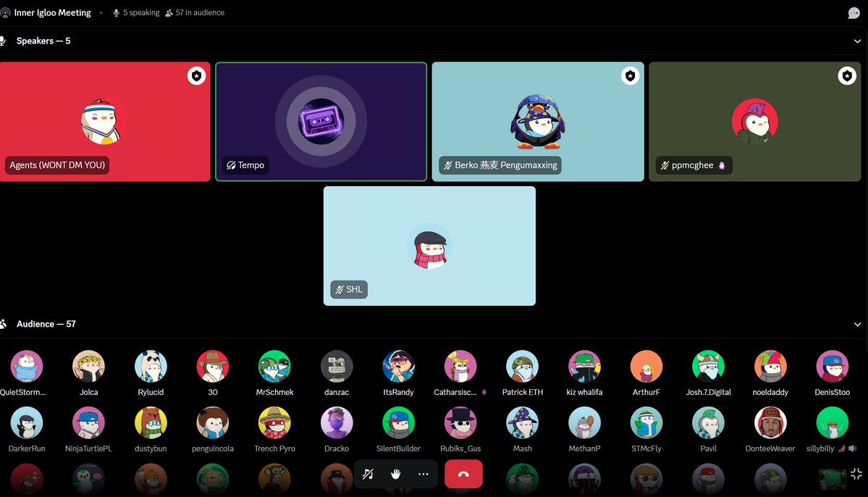The height and width of the screenshot is (497, 868).
Task: Exit fullscreen view
Action: coord(856,474)
